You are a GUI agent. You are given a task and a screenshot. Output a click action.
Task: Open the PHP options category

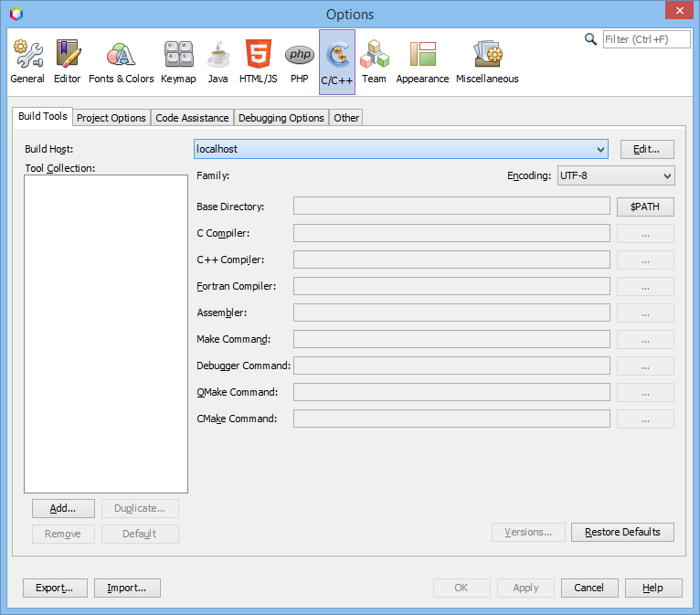click(x=299, y=61)
